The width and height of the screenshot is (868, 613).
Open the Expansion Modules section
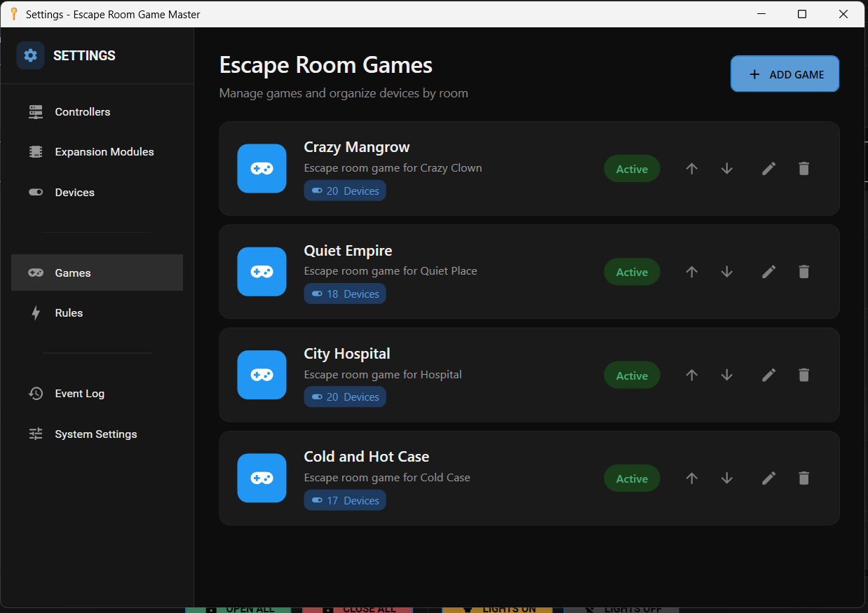click(x=97, y=152)
